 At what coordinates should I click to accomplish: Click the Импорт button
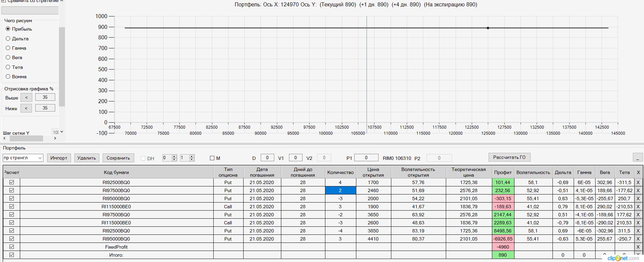coord(59,158)
